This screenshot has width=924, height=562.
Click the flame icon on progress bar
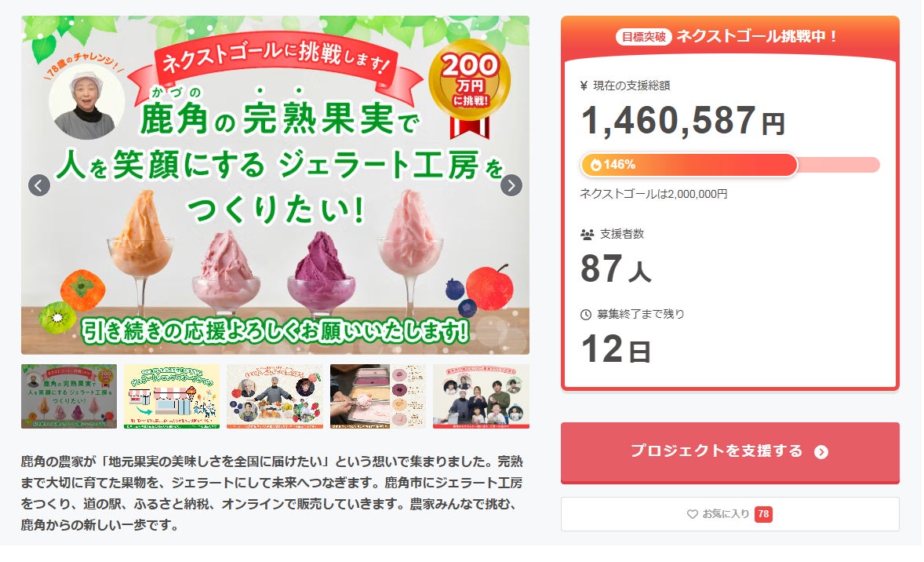[595, 165]
